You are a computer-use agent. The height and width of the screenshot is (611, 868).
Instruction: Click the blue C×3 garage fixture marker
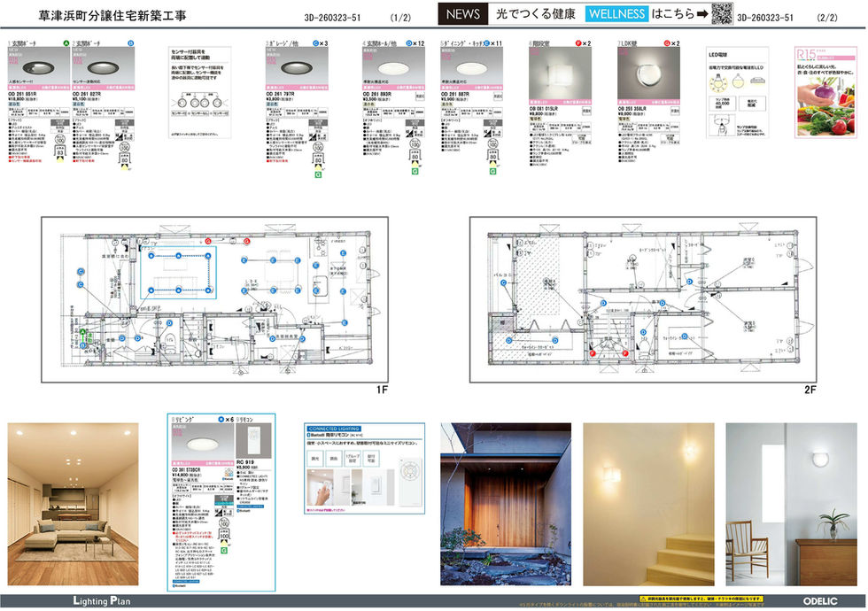click(x=320, y=43)
